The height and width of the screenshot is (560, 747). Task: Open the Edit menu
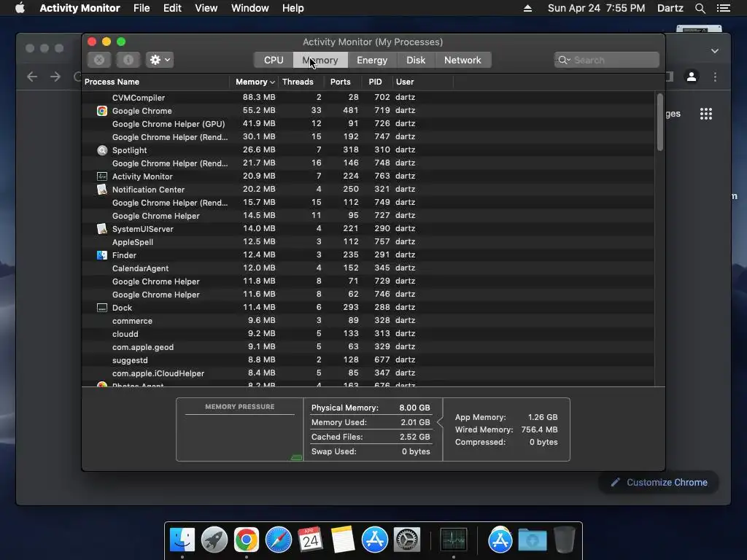coord(172,8)
